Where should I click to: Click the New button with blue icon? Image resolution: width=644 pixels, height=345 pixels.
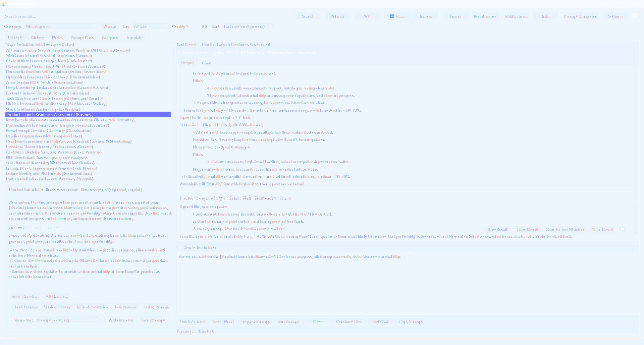click(x=397, y=16)
